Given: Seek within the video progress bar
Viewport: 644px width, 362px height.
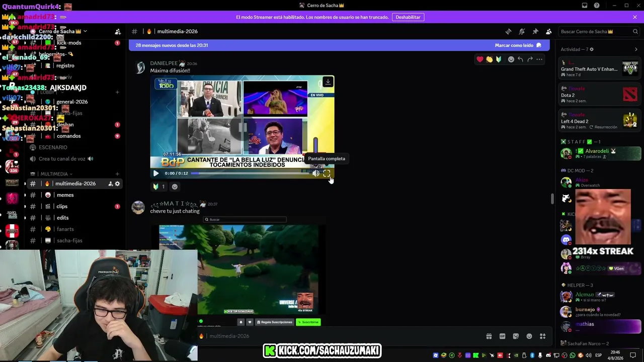Looking at the screenshot, I should (x=250, y=173).
